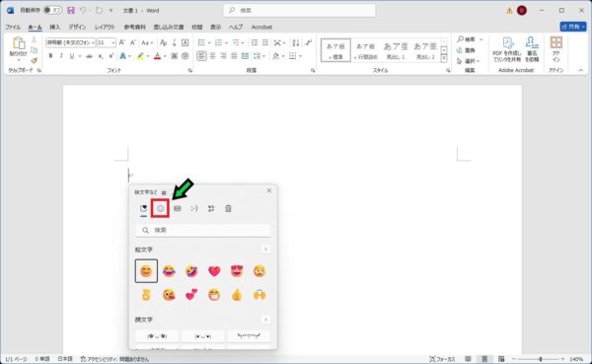Open the レイアウト ribbon tab
Viewport: 592px width, 364px height.
tap(105, 27)
